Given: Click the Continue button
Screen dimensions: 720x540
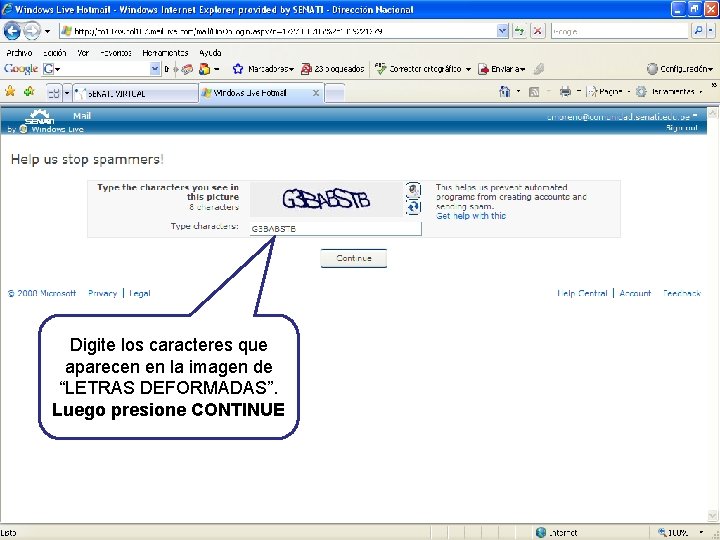Looking at the screenshot, I should (x=354, y=258).
